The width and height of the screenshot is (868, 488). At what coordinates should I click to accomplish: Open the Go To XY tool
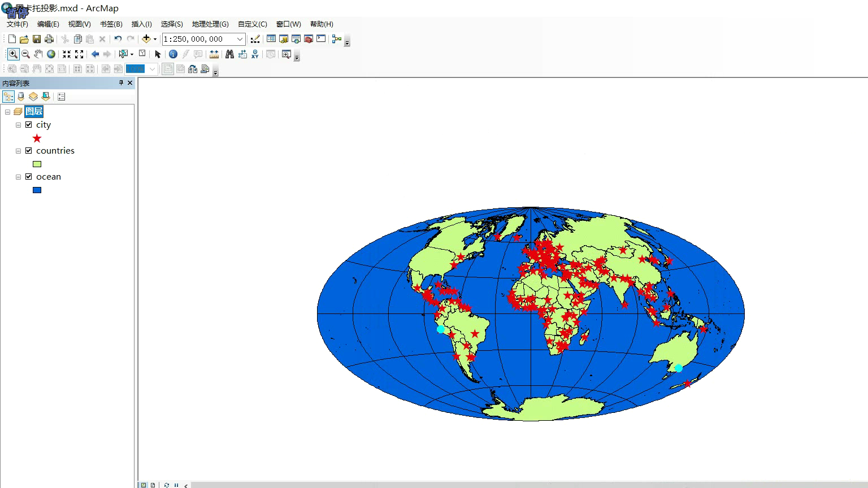click(255, 54)
